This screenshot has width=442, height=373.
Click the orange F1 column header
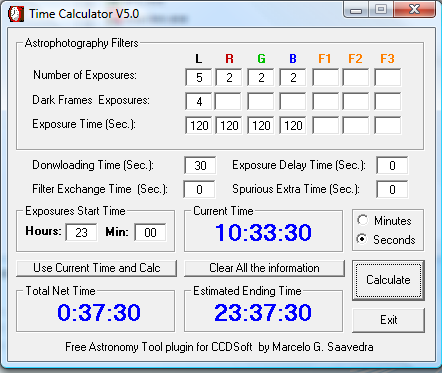coord(325,59)
